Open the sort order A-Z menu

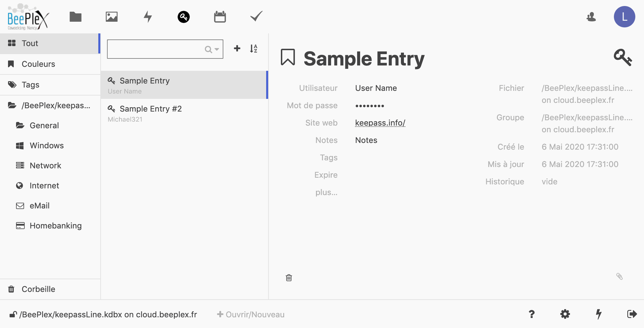click(x=254, y=49)
